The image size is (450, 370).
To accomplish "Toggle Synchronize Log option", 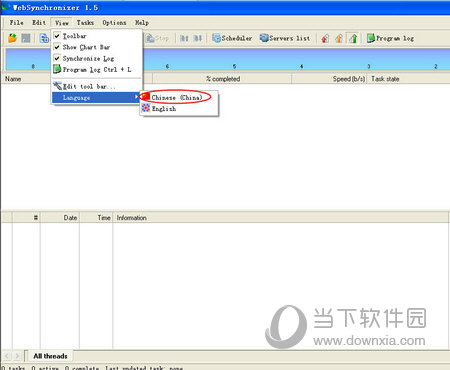I will click(97, 58).
